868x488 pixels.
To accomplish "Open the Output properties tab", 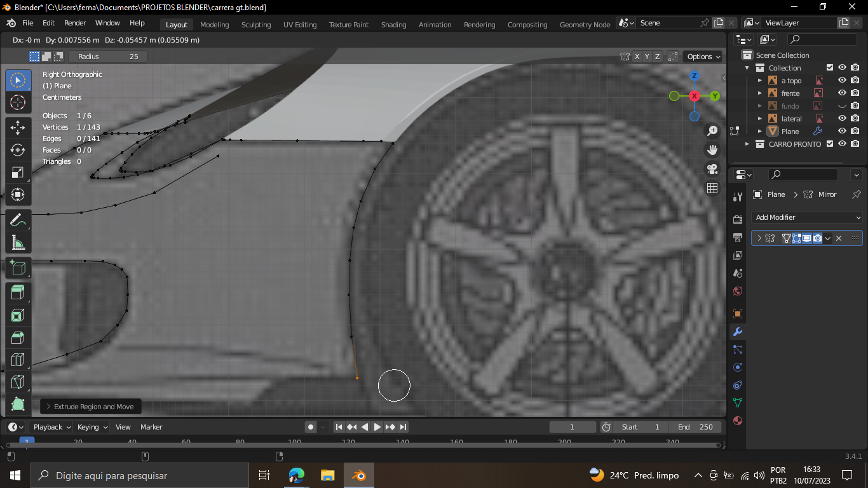I will [738, 238].
